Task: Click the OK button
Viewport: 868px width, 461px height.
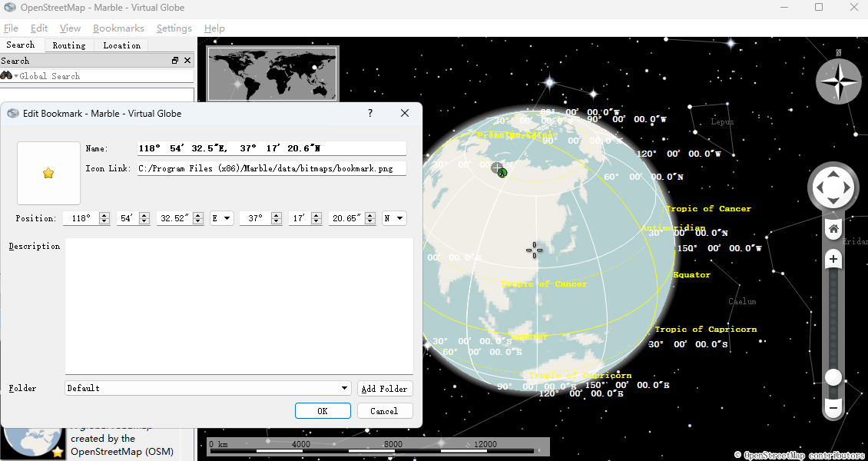Action: click(323, 411)
